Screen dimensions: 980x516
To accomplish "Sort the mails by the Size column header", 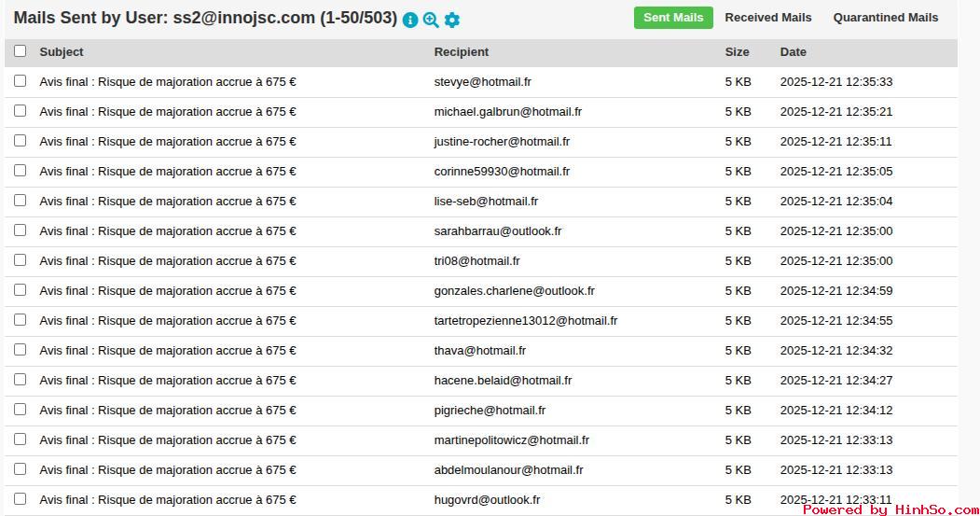I will 737,52.
